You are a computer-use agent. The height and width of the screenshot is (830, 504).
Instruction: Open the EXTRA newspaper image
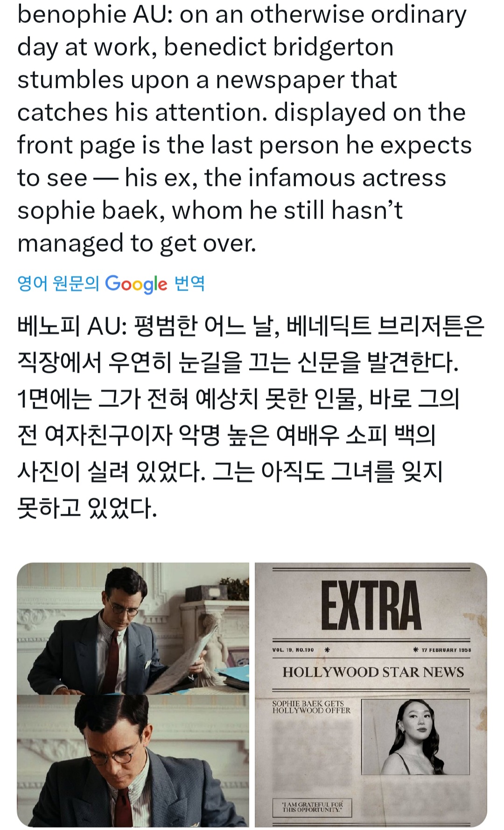(371, 695)
